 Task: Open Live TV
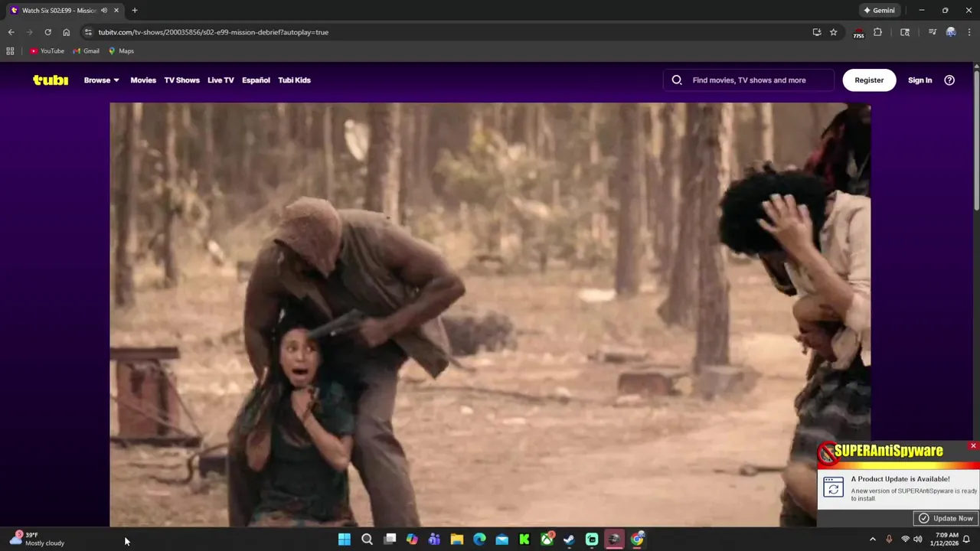pos(220,80)
